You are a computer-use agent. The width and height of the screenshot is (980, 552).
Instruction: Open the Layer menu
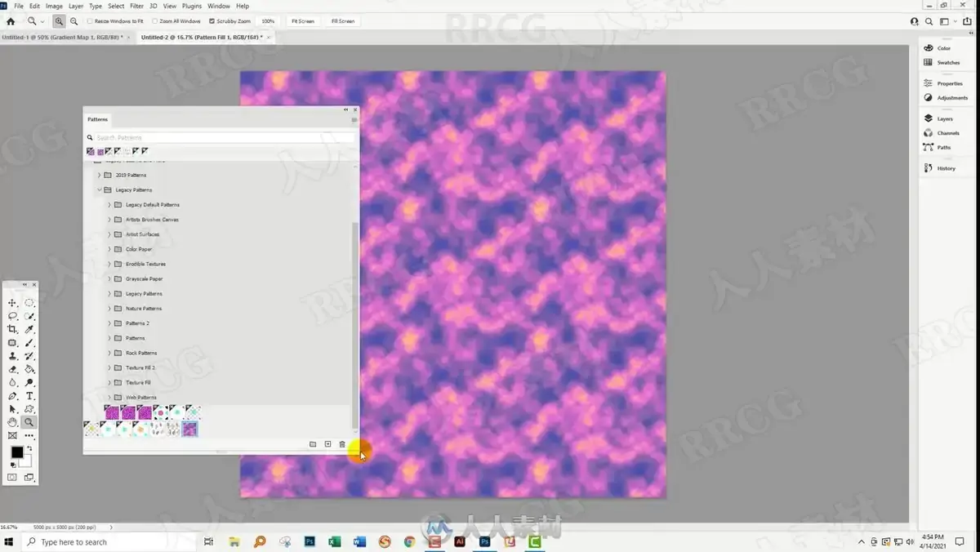coord(76,6)
